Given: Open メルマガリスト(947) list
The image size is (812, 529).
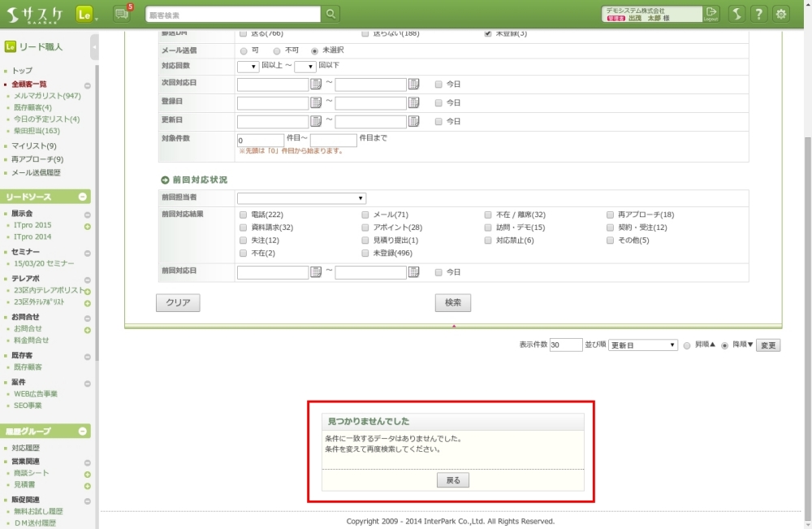Looking at the screenshot, I should pos(47,96).
